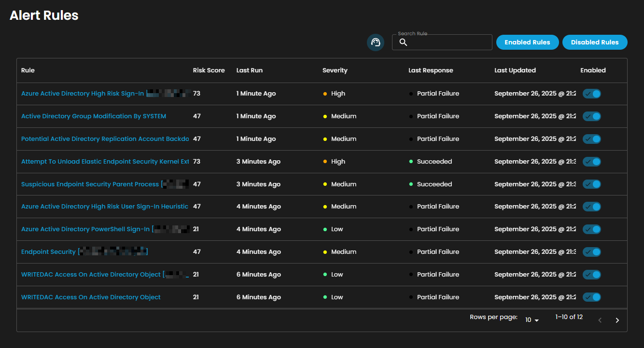Open Active Directory Group Modification By SYSTEM rule
The height and width of the screenshot is (348, 644).
tap(94, 116)
